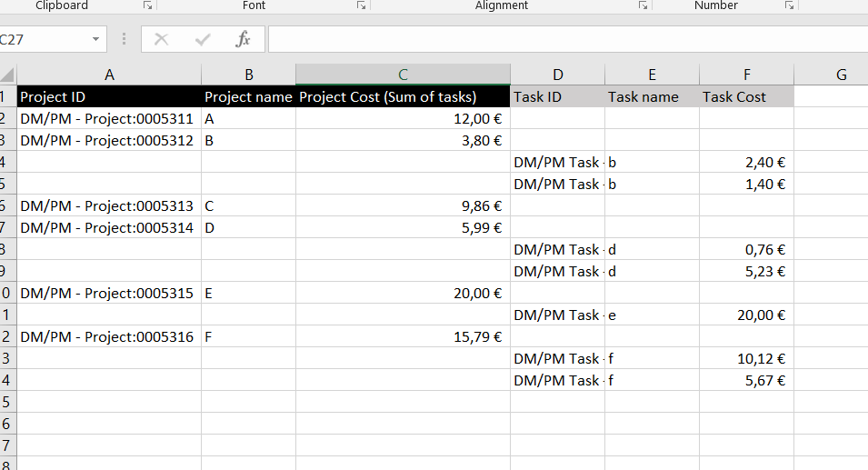Viewport: 868px width, 470px height.
Task: Select column C header
Action: [403, 75]
